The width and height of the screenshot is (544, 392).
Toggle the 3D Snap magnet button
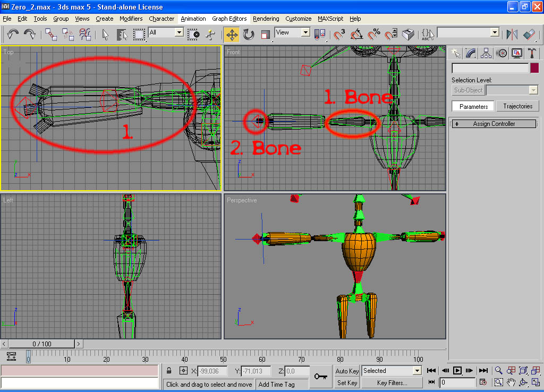tap(339, 35)
